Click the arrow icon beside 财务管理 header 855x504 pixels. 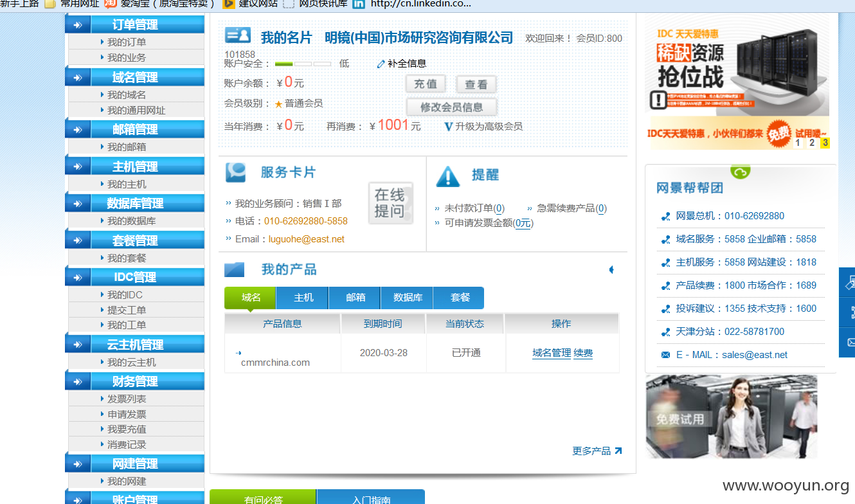point(78,382)
